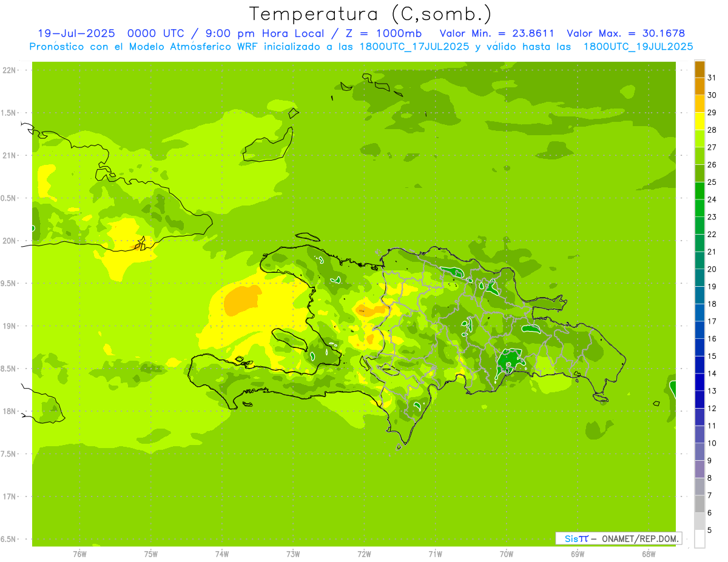Select the date text '19-Jul-2025'
Viewport: 728px width, 562px height.
click(x=76, y=33)
